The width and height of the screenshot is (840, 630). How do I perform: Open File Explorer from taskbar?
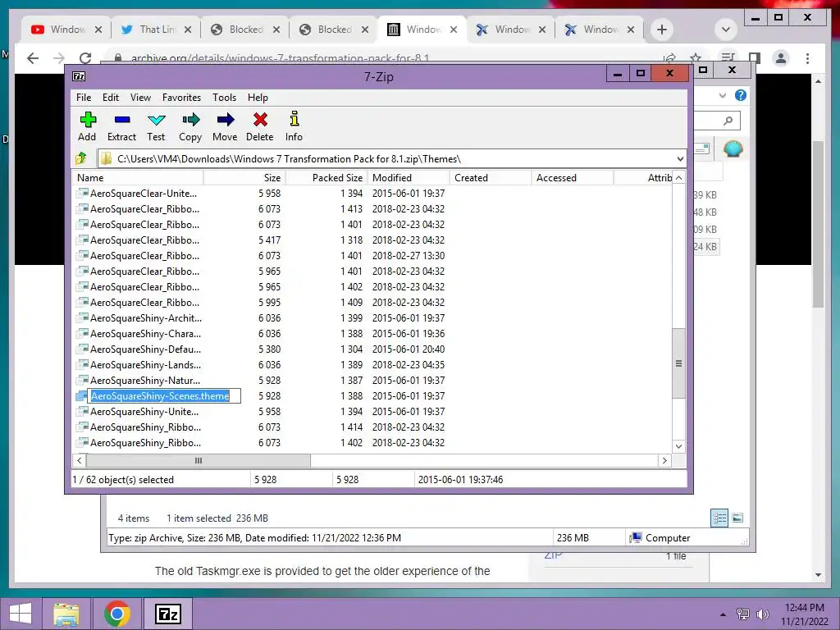[66, 614]
